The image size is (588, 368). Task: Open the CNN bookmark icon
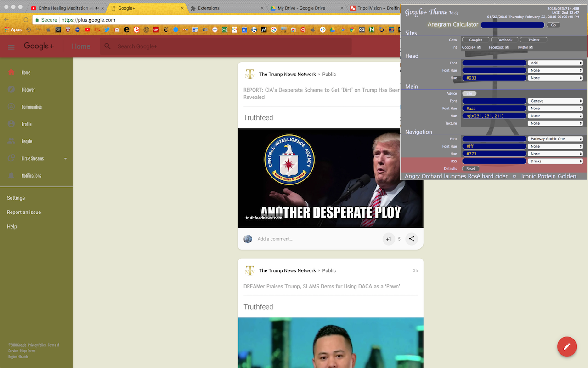pyautogui.click(x=156, y=29)
